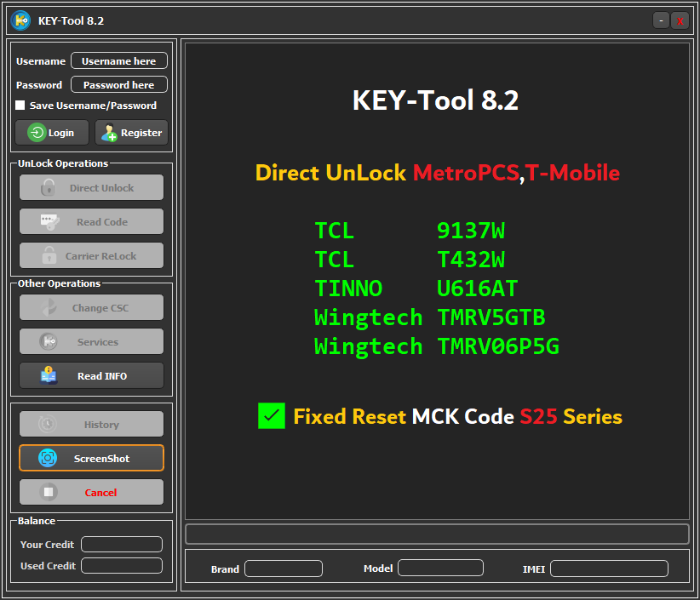Click the Change CSC button text
This screenshot has width=700, height=600.
pyautogui.click(x=100, y=308)
